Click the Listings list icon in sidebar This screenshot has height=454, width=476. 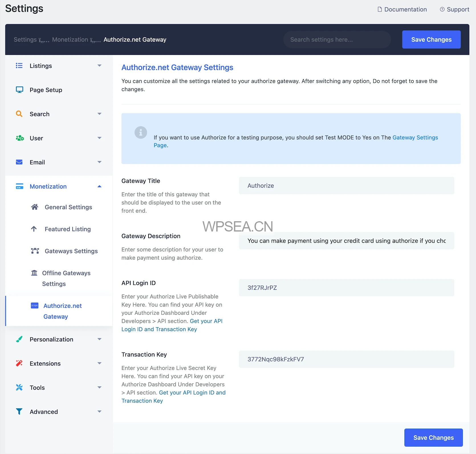[x=19, y=66]
